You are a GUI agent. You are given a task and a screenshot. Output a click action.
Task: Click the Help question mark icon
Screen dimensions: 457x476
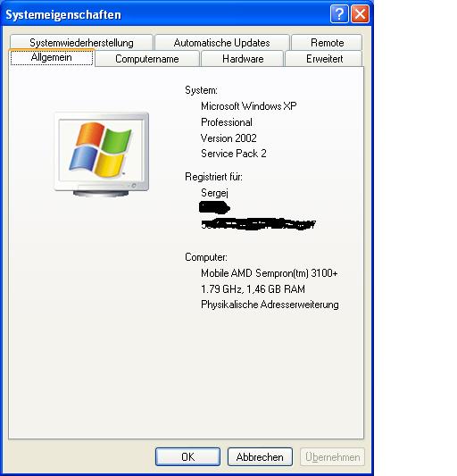[339, 14]
